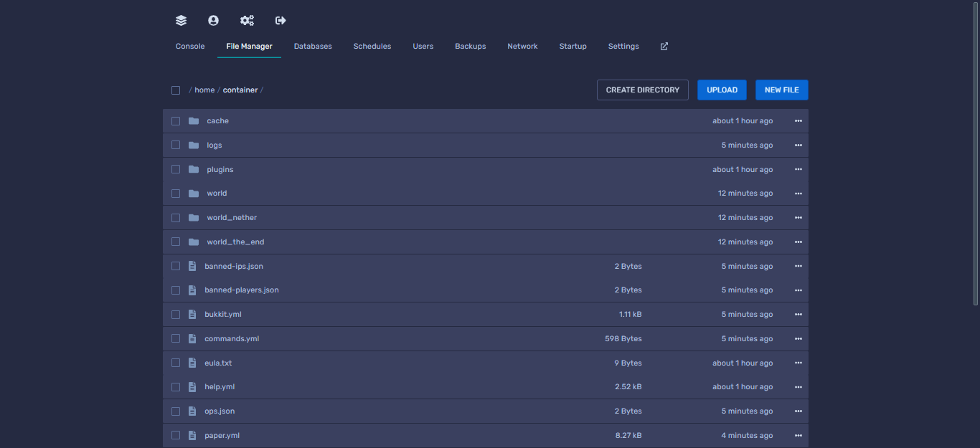Click the home breadcrumb link
980x448 pixels.
click(204, 90)
